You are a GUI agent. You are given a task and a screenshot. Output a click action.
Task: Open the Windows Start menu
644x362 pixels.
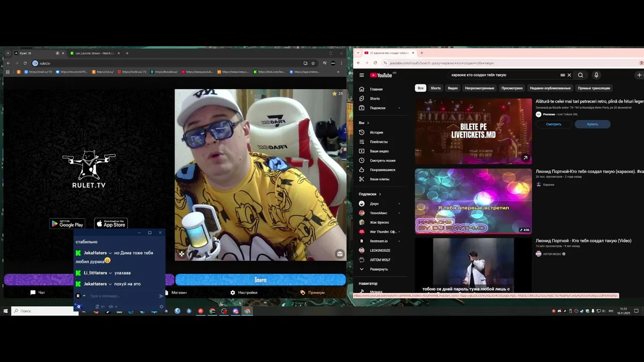pos(6,311)
